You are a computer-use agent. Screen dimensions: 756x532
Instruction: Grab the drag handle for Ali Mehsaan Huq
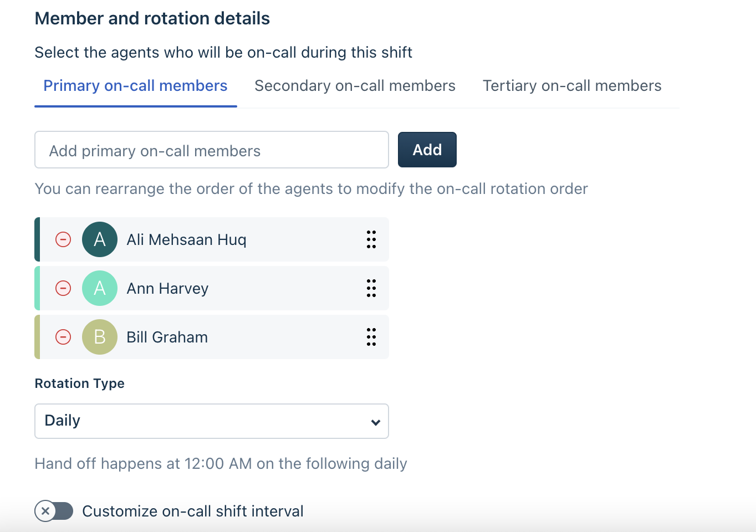pyautogui.click(x=371, y=239)
